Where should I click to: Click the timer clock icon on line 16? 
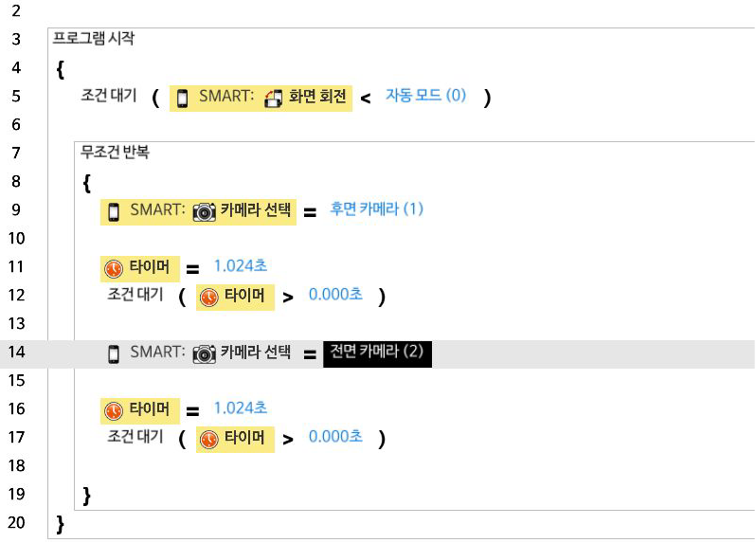(x=114, y=410)
